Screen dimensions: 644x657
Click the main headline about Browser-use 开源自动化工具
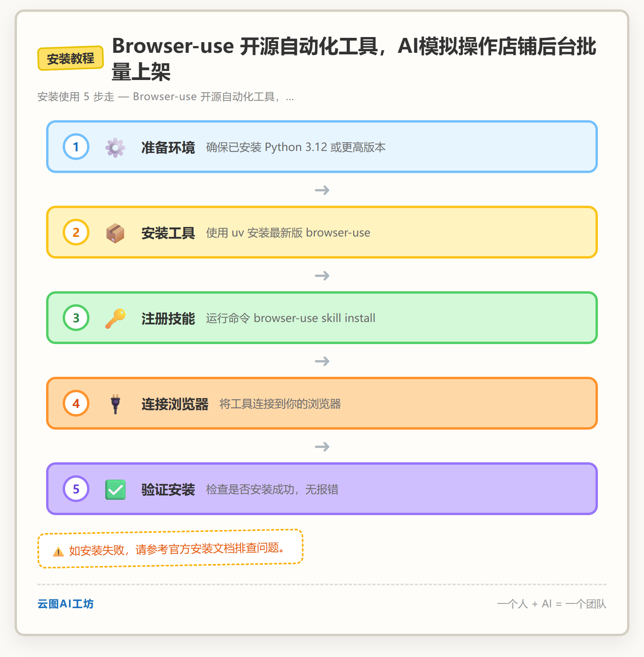[x=354, y=59]
